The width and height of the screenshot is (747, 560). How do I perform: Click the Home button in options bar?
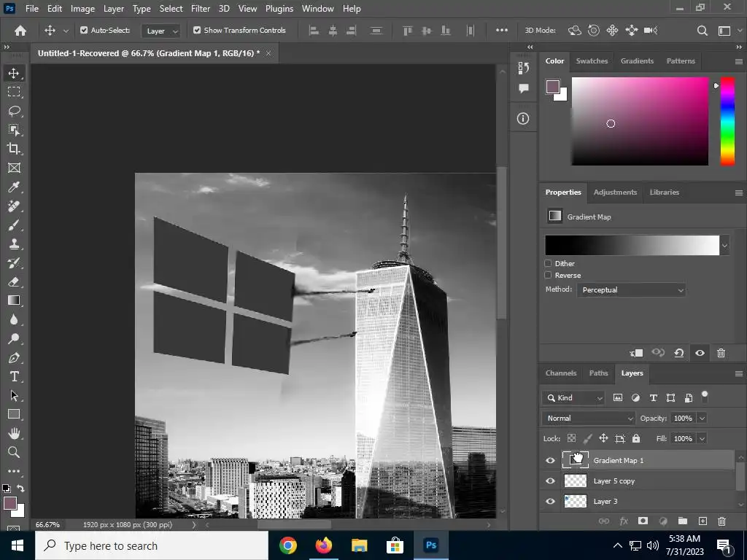click(20, 31)
